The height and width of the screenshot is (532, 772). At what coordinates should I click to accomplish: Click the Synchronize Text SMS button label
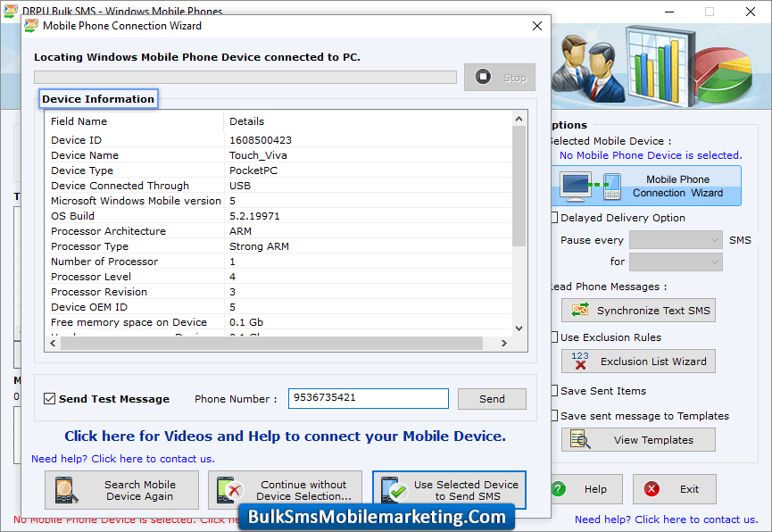point(653,311)
